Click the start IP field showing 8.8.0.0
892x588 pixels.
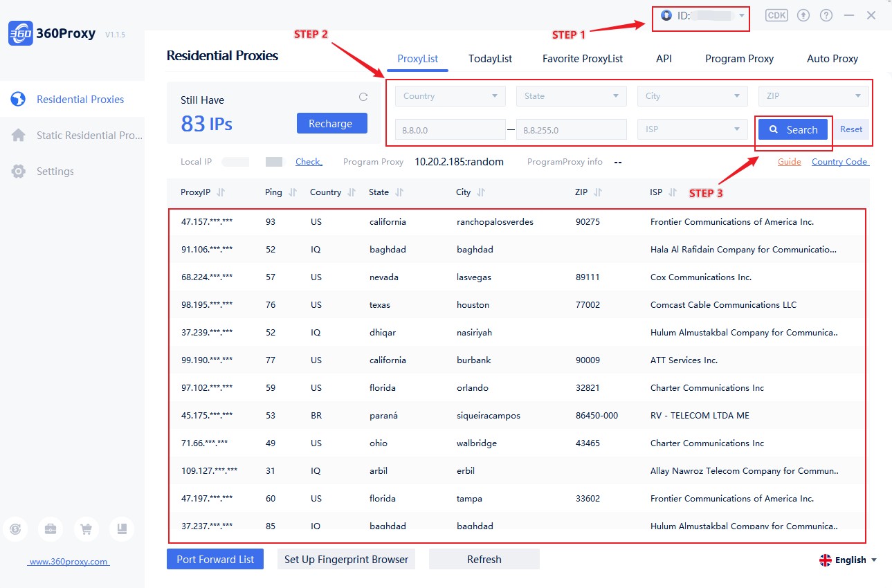[x=450, y=129]
